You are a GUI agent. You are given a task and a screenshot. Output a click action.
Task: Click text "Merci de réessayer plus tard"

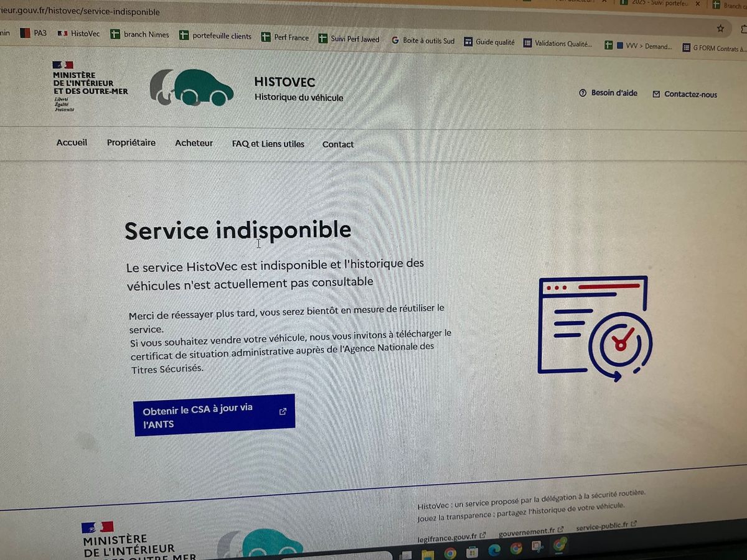point(192,314)
